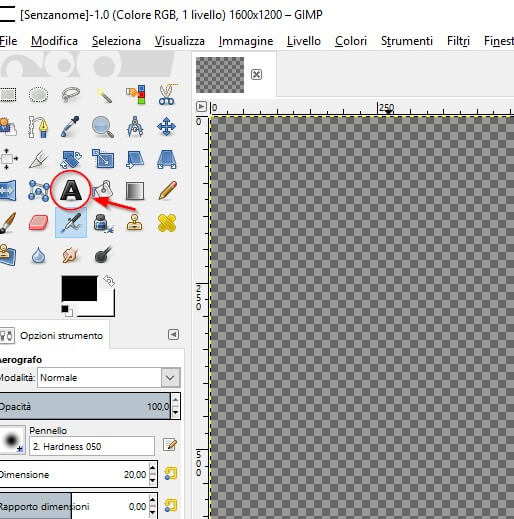Open the Modifica menu
This screenshot has height=519, width=514.
pyautogui.click(x=54, y=41)
